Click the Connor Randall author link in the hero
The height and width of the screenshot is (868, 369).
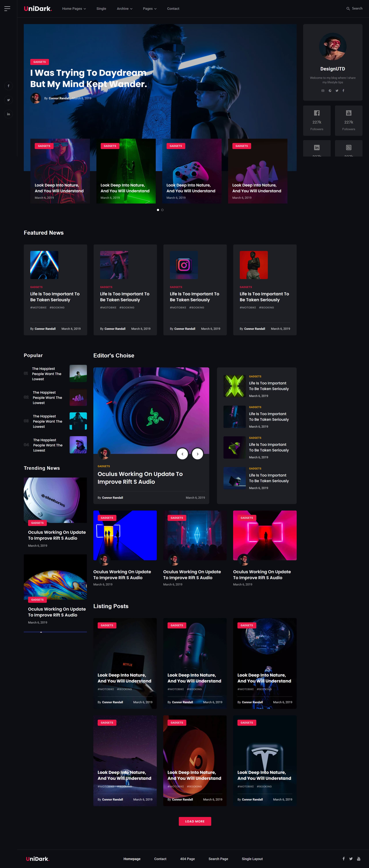pyautogui.click(x=59, y=98)
